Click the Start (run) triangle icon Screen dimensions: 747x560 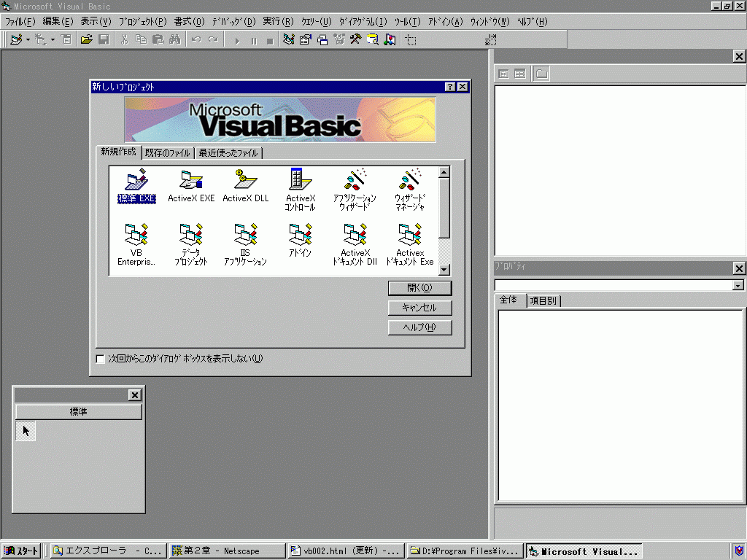[x=237, y=41]
